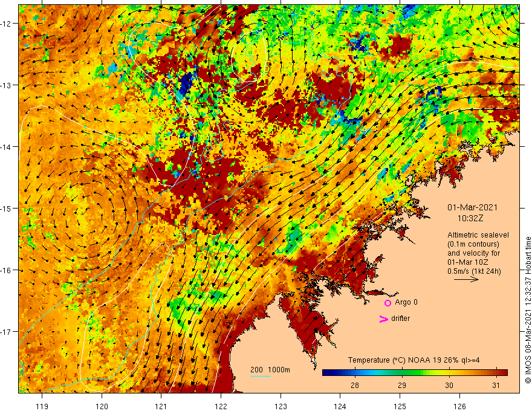Click longitude axis label 126

(x=459, y=406)
